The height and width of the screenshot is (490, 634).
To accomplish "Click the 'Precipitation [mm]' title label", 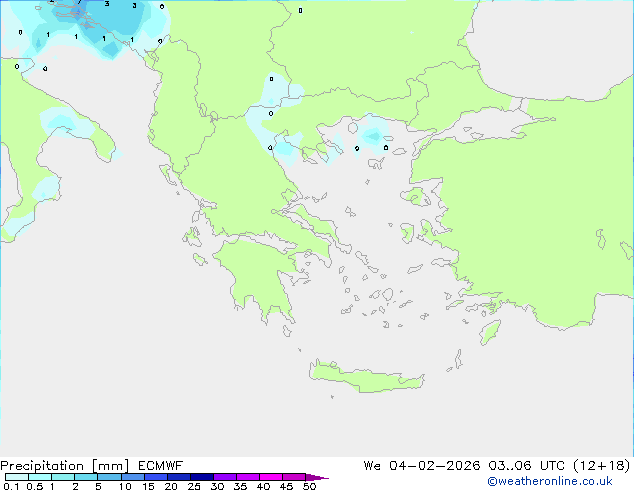I will pos(65,466).
